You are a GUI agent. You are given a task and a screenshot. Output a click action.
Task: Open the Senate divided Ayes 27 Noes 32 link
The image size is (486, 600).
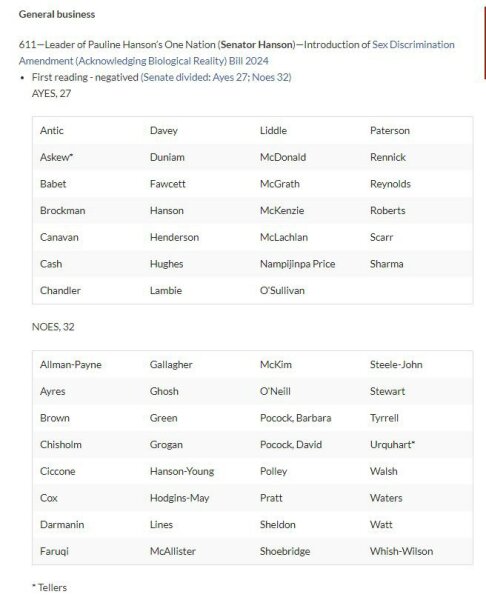pos(216,77)
